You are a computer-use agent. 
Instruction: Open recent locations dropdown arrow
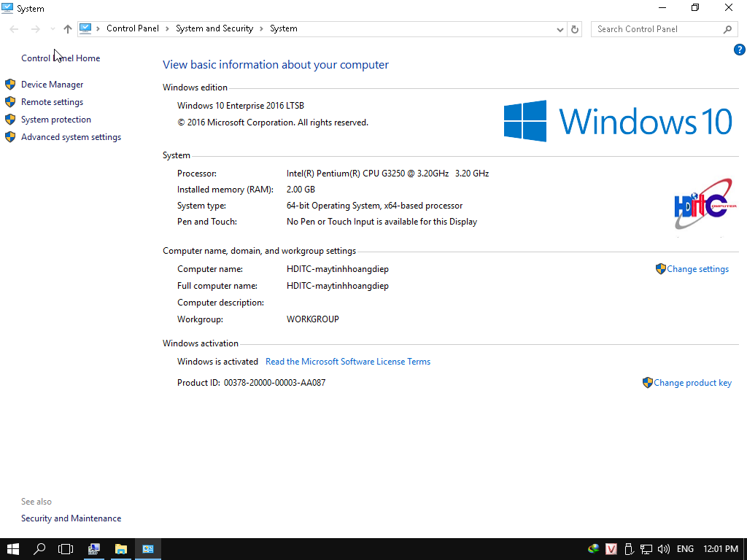pos(53,29)
